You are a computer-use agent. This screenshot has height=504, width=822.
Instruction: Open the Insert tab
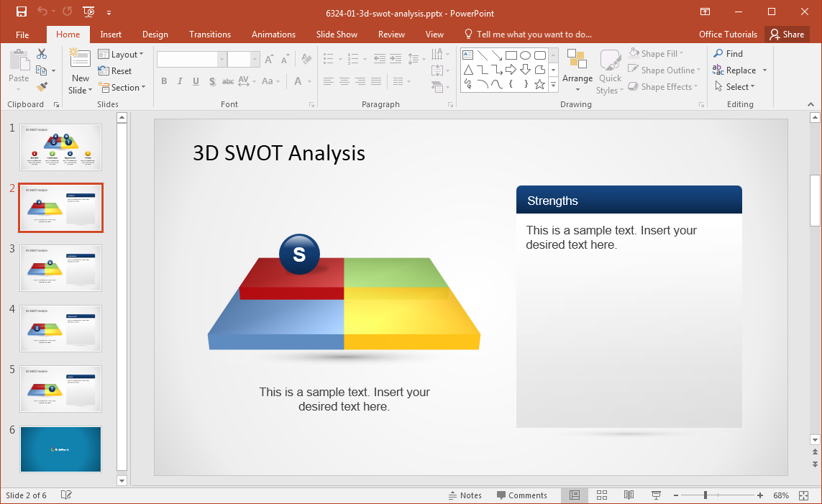pos(111,35)
